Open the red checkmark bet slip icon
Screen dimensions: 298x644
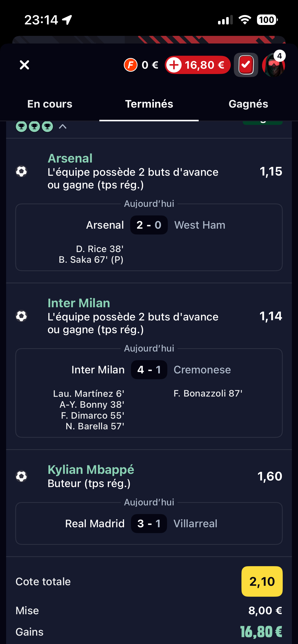click(246, 65)
